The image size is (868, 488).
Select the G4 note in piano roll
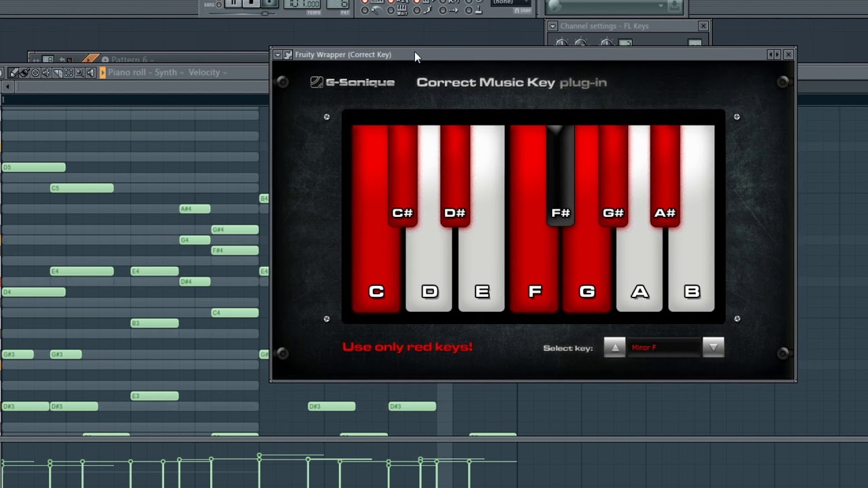click(195, 240)
